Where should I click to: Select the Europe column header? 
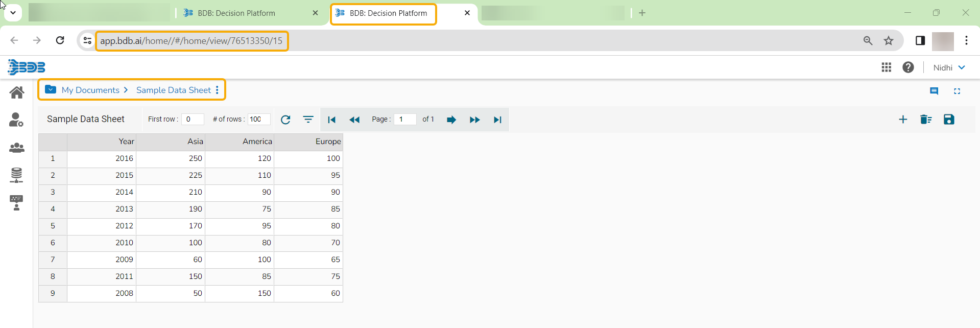point(308,142)
